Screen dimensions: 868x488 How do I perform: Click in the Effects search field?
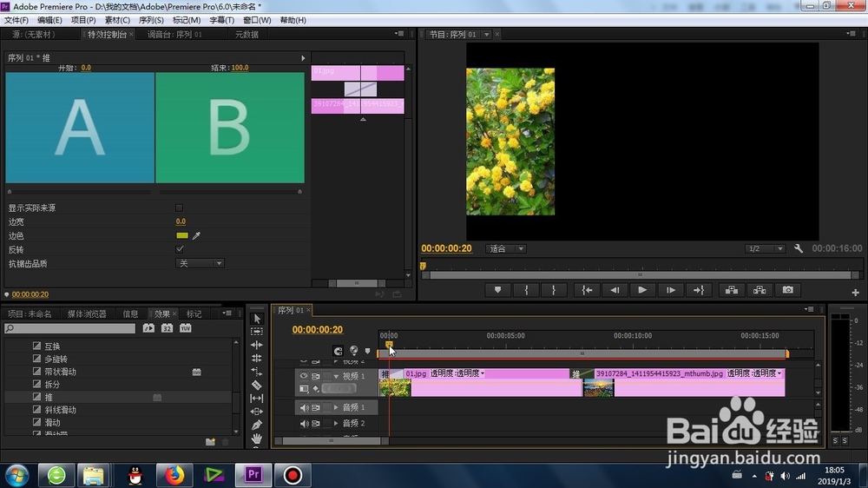pyautogui.click(x=70, y=328)
